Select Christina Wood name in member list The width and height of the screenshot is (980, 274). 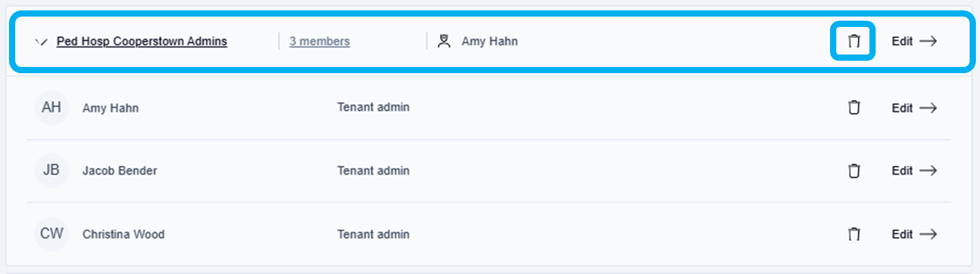(124, 235)
